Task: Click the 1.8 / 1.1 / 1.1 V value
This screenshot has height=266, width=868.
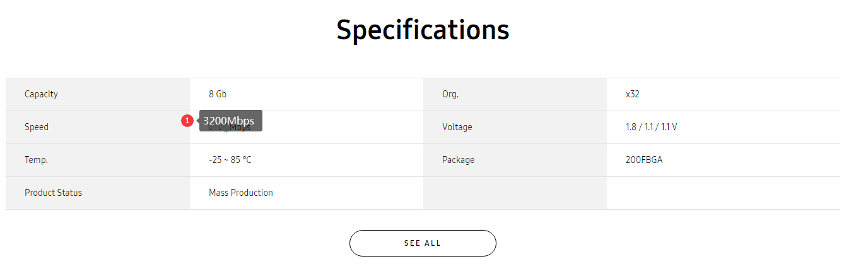Action: tap(652, 127)
